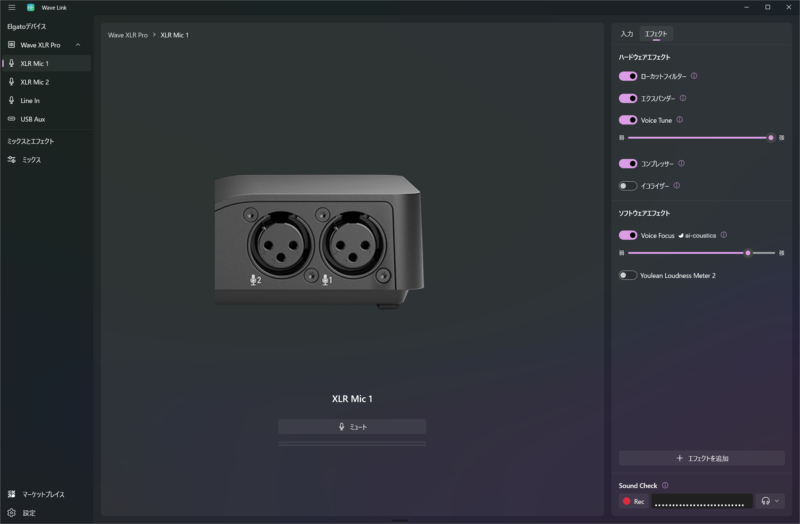Start Sound Check Rec button
Image resolution: width=800 pixels, height=524 pixels.
pyautogui.click(x=633, y=502)
